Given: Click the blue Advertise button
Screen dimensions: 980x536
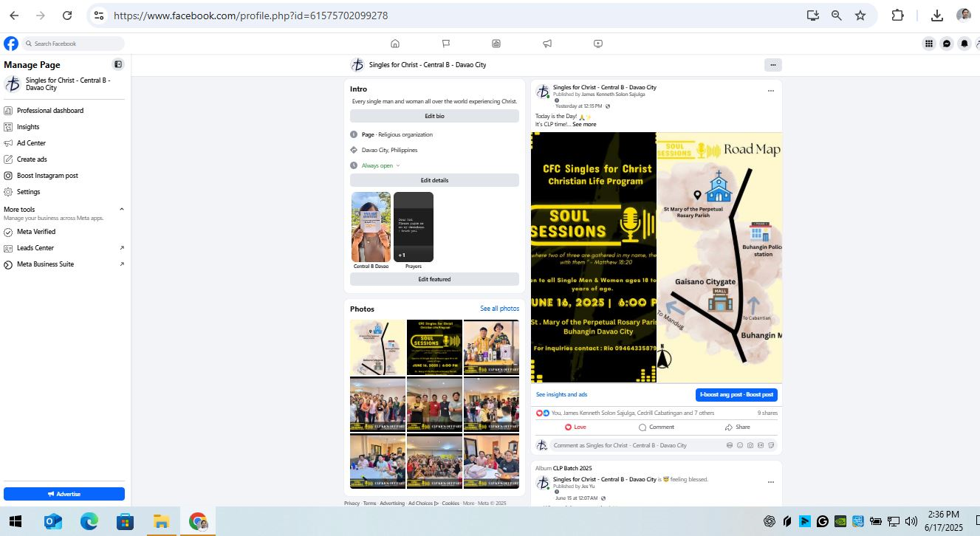Looking at the screenshot, I should 64,494.
